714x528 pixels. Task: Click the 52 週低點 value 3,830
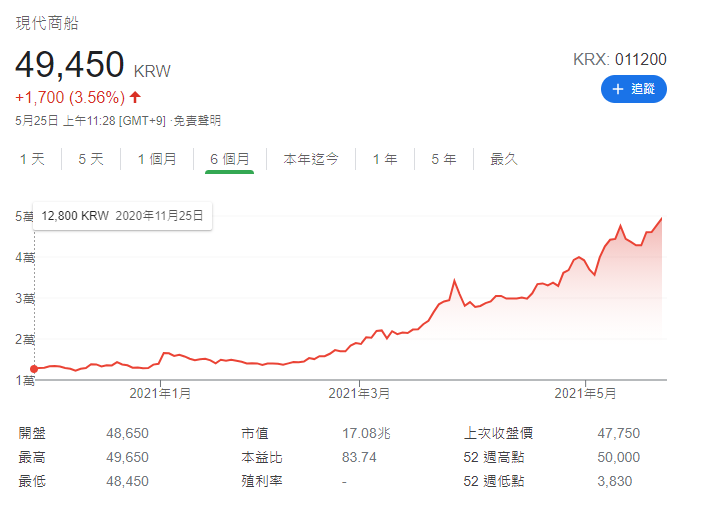[615, 481]
